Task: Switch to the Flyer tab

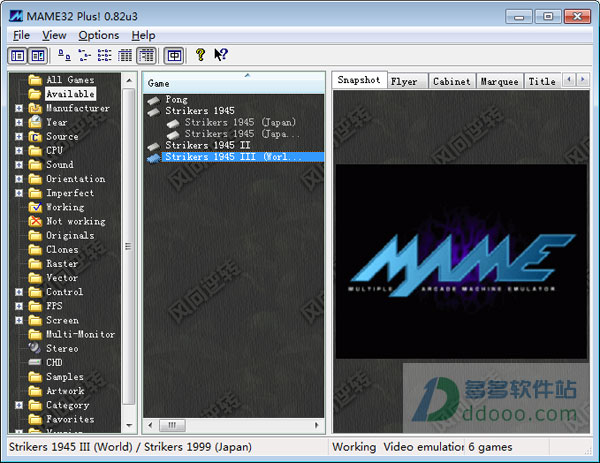Action: [408, 82]
